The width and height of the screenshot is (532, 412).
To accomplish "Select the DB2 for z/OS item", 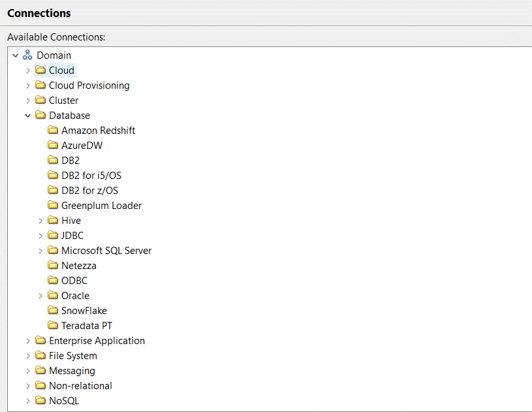I will coord(89,191).
